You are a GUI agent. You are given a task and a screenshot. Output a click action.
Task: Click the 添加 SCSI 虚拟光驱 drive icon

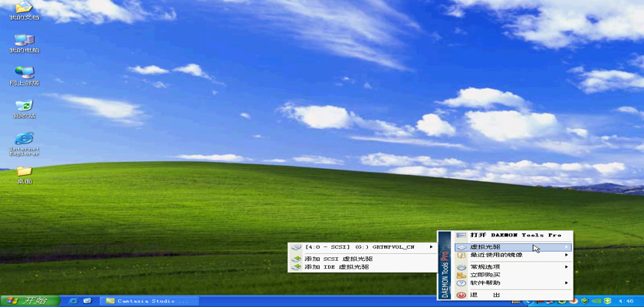[x=297, y=259]
